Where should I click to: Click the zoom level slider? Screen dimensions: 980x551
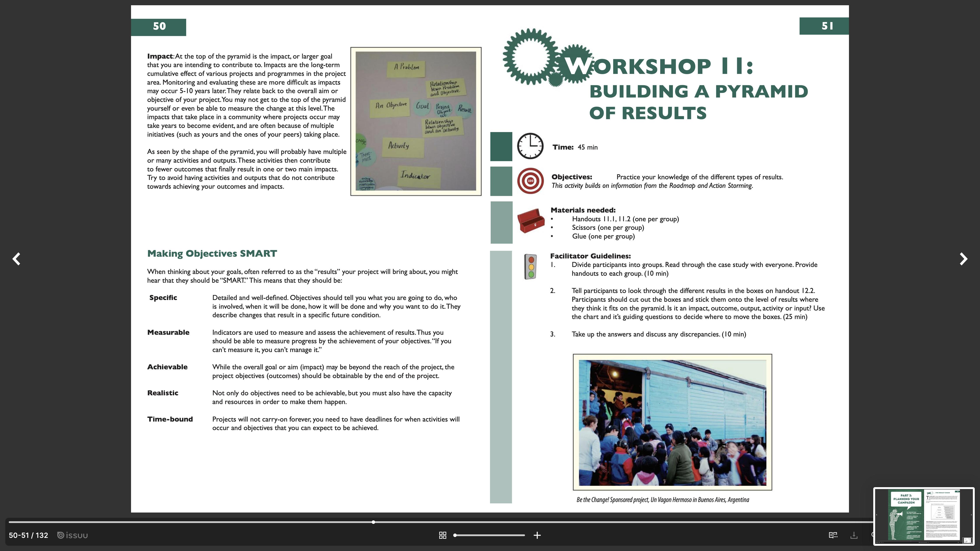(490, 535)
